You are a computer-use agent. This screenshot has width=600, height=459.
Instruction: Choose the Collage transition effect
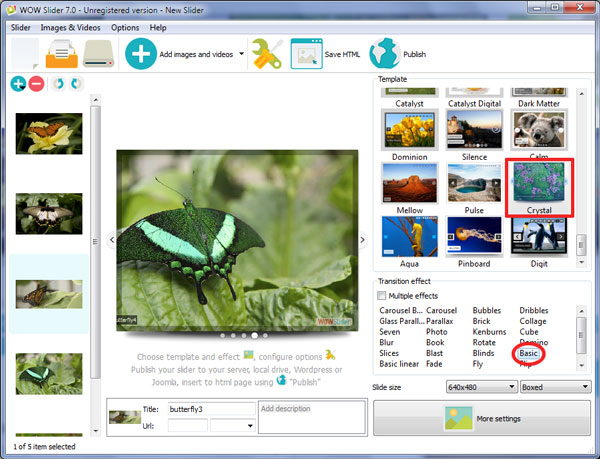coord(533,321)
